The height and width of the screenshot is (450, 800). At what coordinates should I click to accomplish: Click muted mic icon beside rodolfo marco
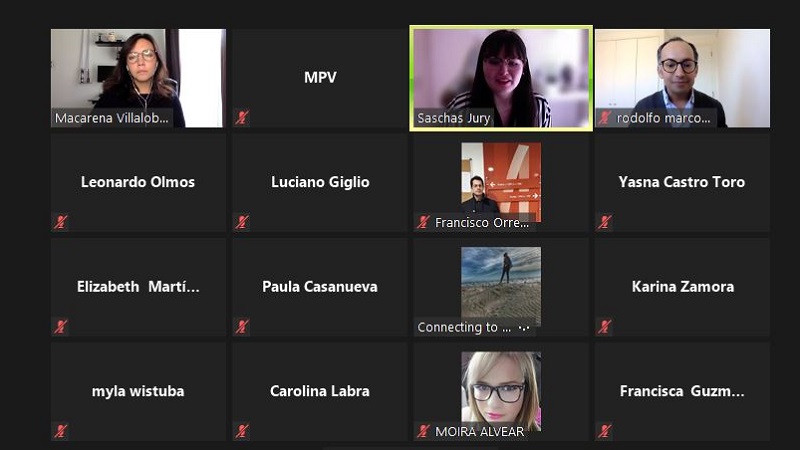[605, 118]
